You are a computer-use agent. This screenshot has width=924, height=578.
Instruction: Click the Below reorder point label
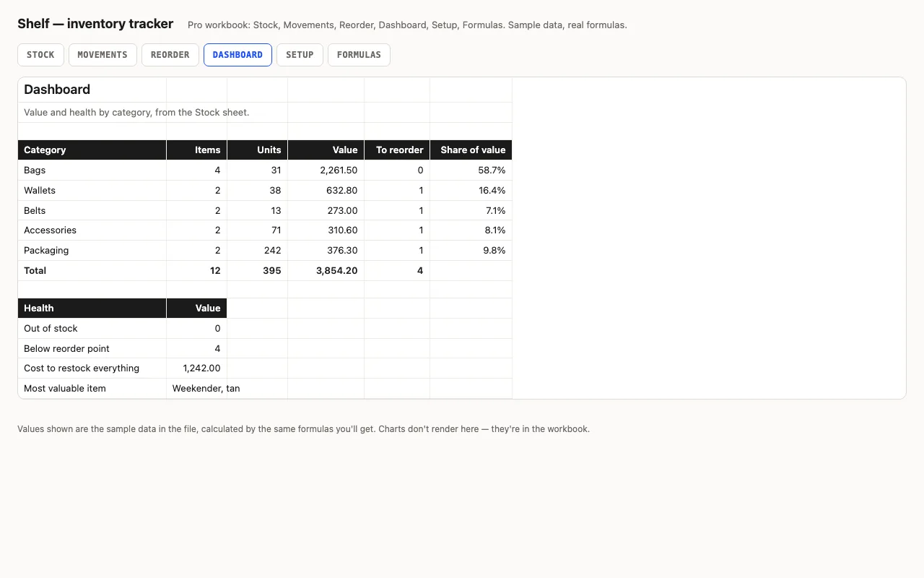pyautogui.click(x=92, y=349)
